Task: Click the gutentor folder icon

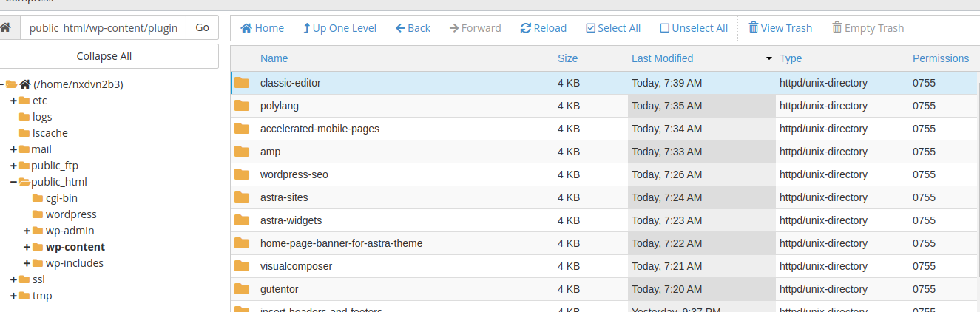Action: pos(242,289)
